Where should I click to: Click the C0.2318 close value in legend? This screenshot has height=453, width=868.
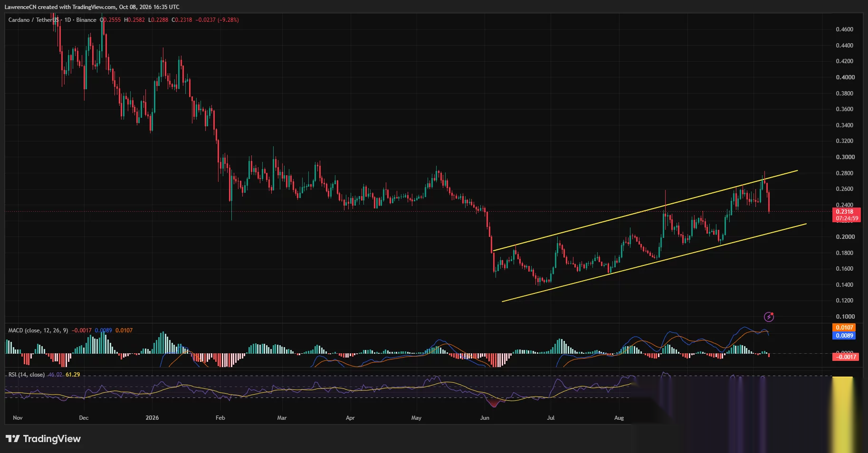182,20
